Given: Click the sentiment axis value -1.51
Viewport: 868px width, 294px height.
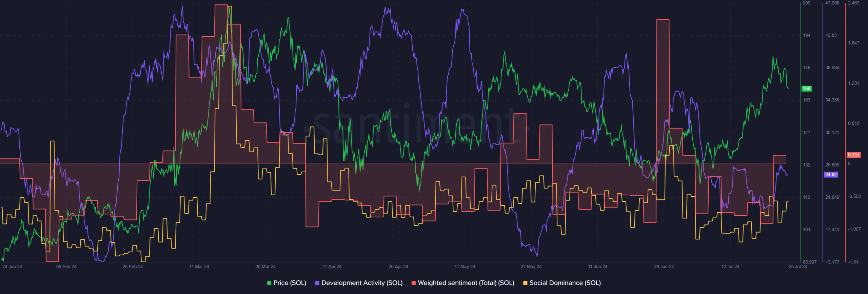Looking at the screenshot, I should 853,262.
